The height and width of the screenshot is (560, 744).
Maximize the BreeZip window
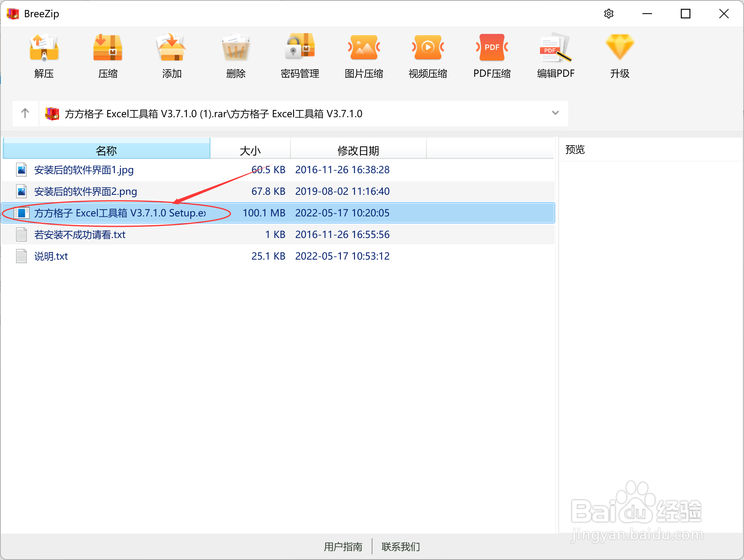(686, 14)
